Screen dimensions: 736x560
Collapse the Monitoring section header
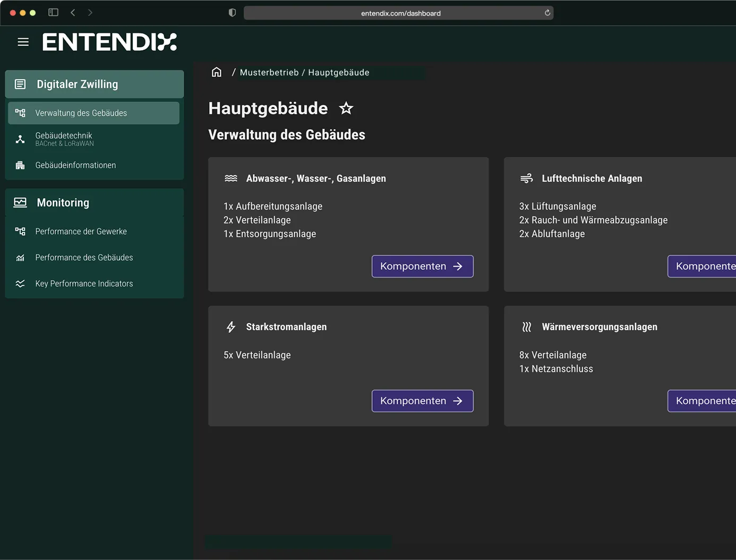point(95,202)
